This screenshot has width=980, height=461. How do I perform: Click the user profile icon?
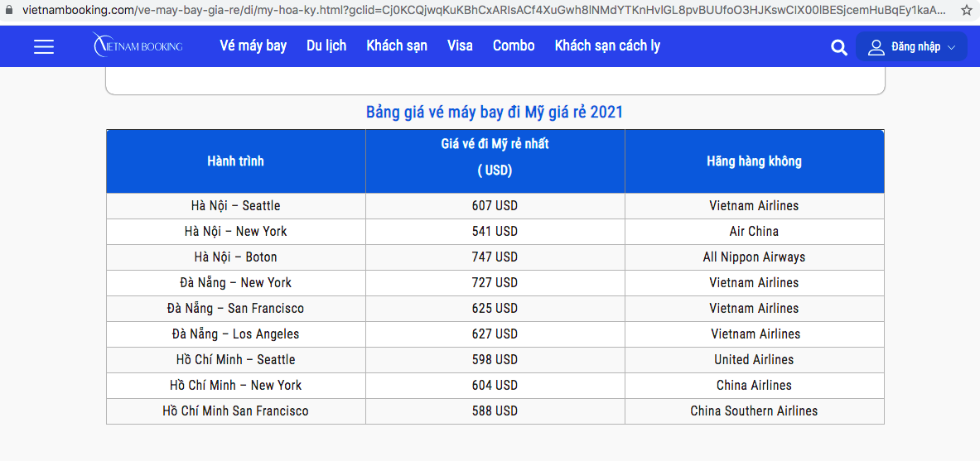[876, 47]
